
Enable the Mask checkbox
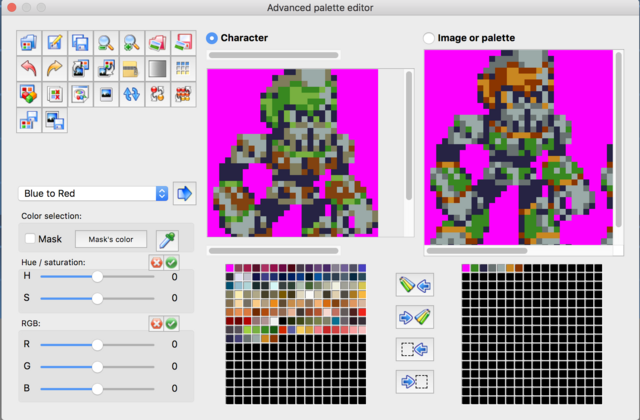(x=30, y=238)
